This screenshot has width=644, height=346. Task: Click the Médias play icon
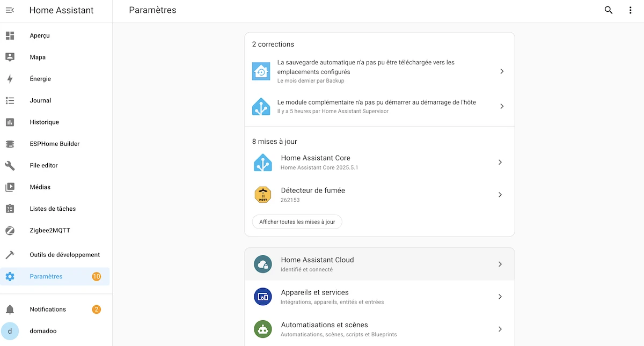10,187
